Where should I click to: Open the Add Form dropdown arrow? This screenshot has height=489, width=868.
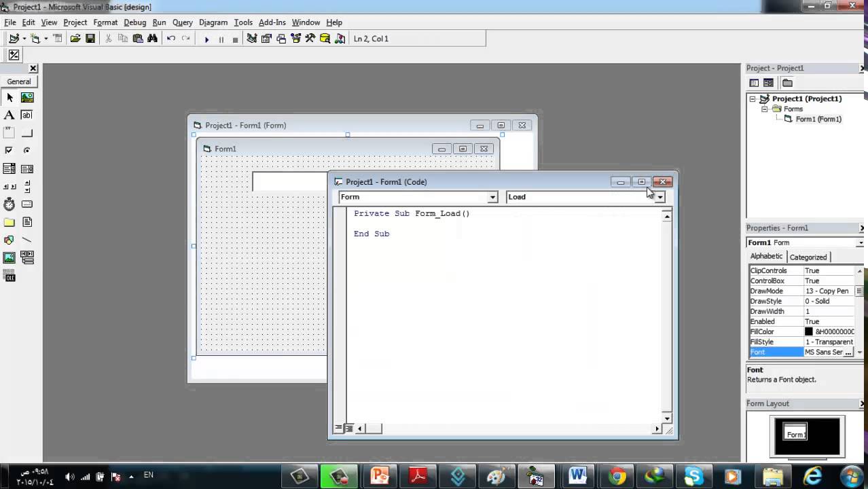[46, 39]
